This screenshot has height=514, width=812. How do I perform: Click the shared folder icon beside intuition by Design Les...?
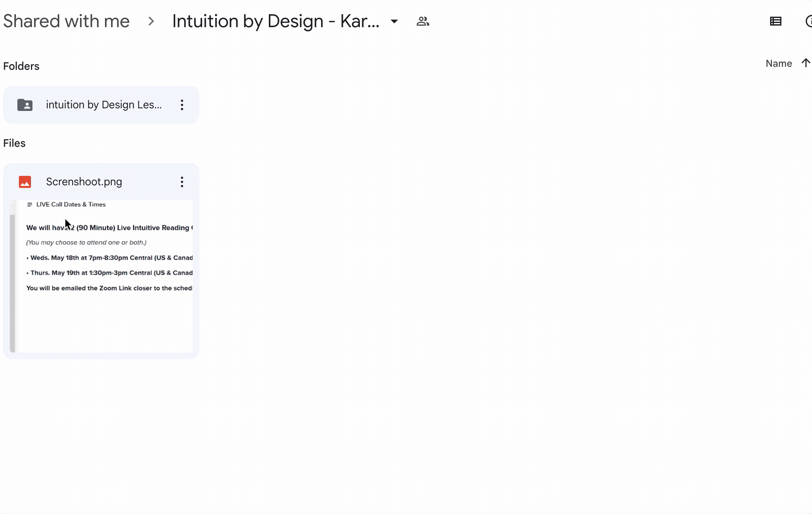(x=25, y=105)
